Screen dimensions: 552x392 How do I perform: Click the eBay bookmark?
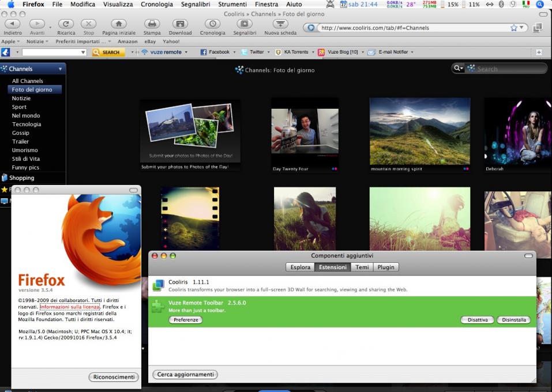click(150, 42)
